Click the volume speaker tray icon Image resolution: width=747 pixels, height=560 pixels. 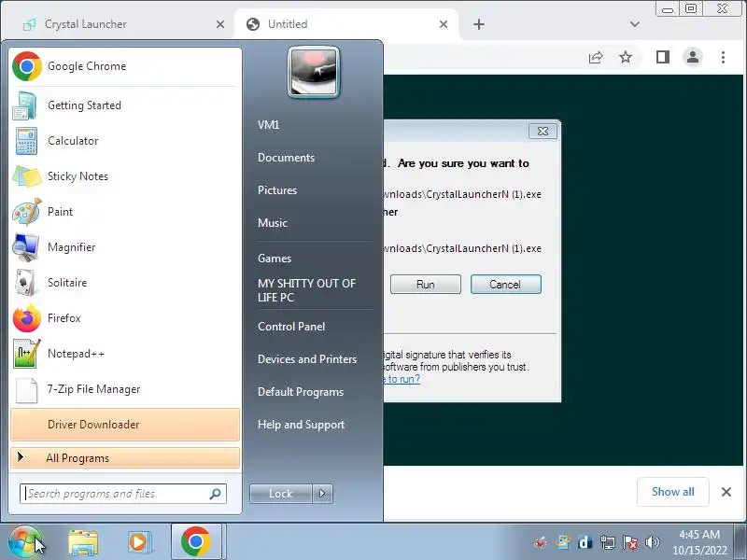652,542
